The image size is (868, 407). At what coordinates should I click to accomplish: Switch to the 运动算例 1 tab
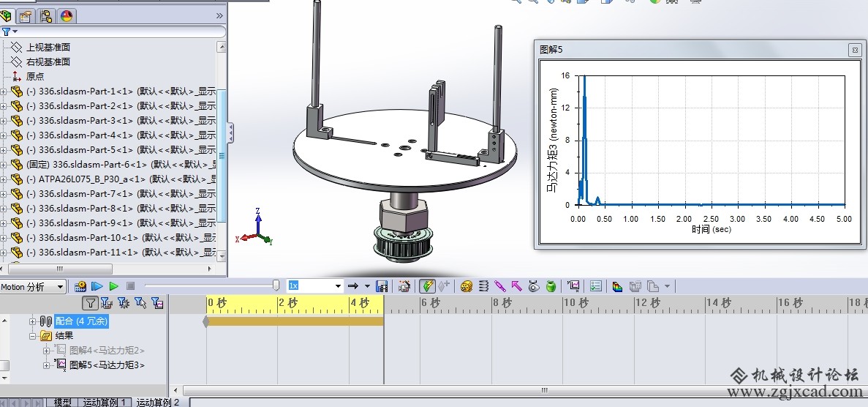(105, 403)
